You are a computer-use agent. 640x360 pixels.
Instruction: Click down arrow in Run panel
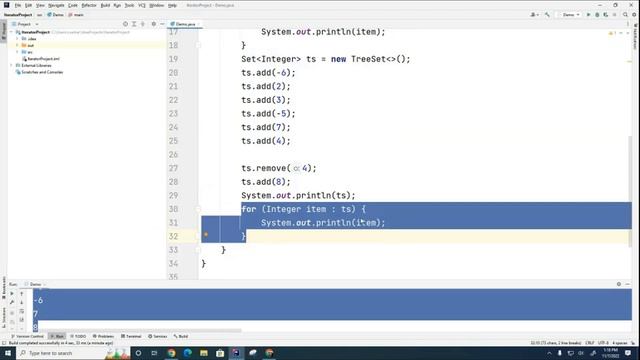(22, 302)
